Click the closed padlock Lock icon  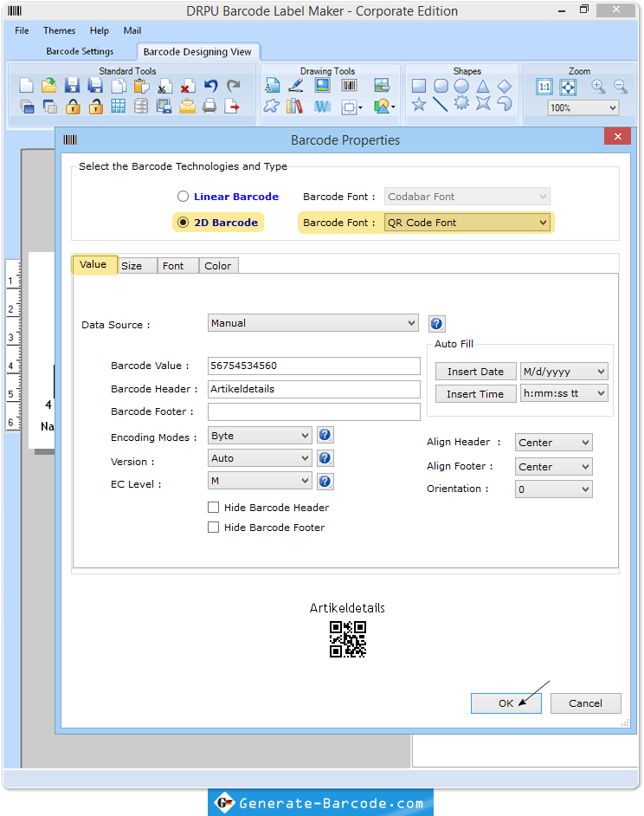click(x=73, y=107)
